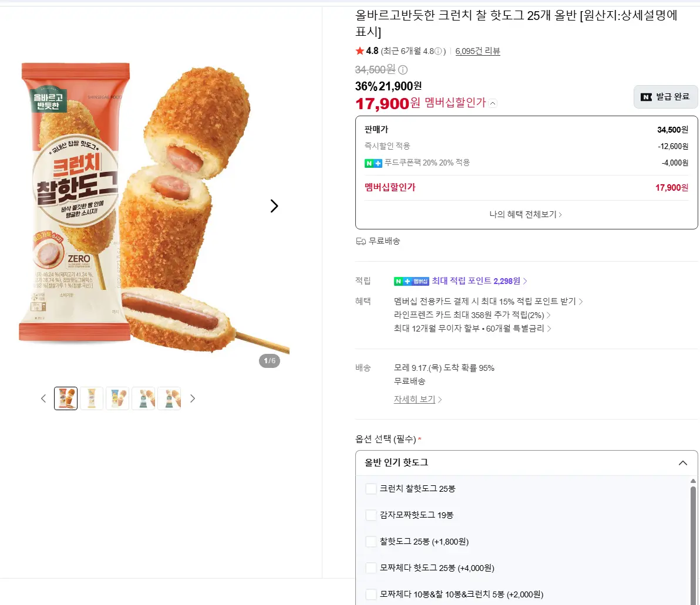Click the info icon next to recent rating

pyautogui.click(x=439, y=51)
